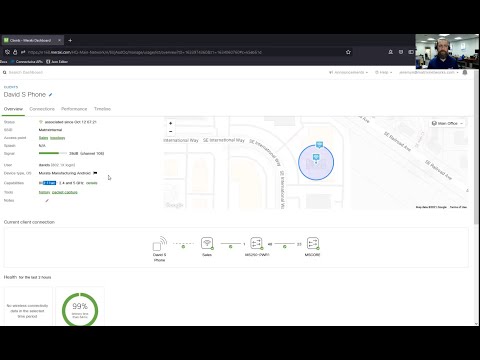Click the MSCORE switch topology icon
Viewport: 480px width, 360px height.
(313, 243)
